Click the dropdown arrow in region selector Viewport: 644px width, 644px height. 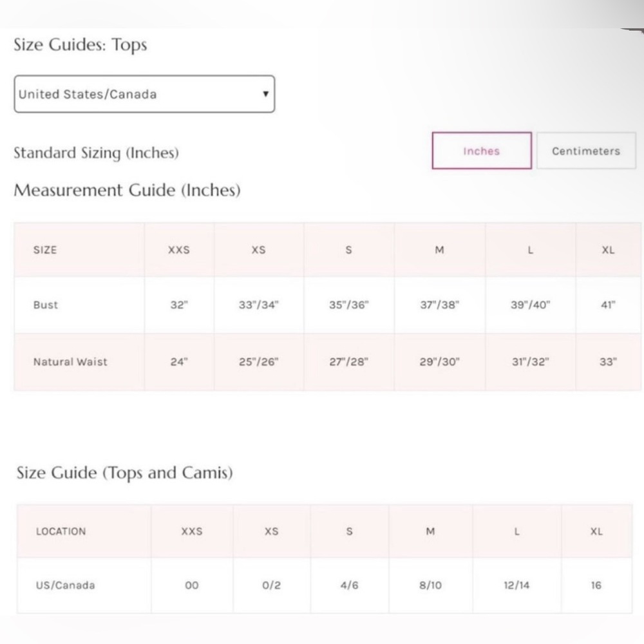(265, 94)
